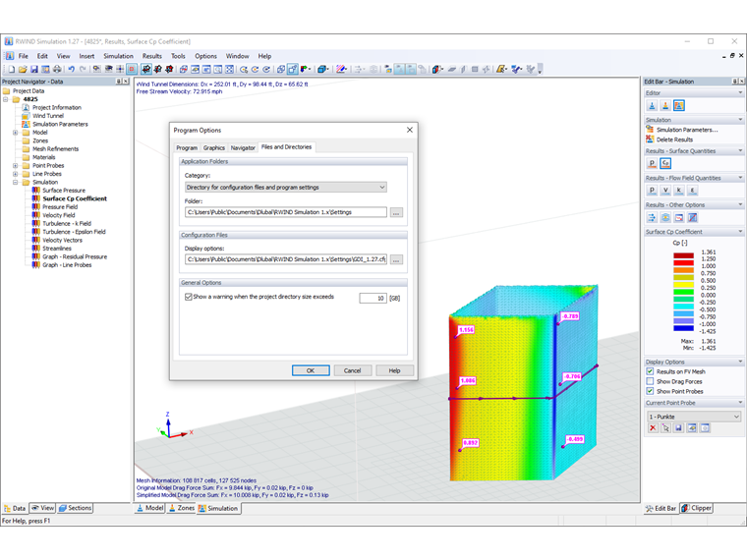Click the directory size limit GB field

click(x=373, y=298)
